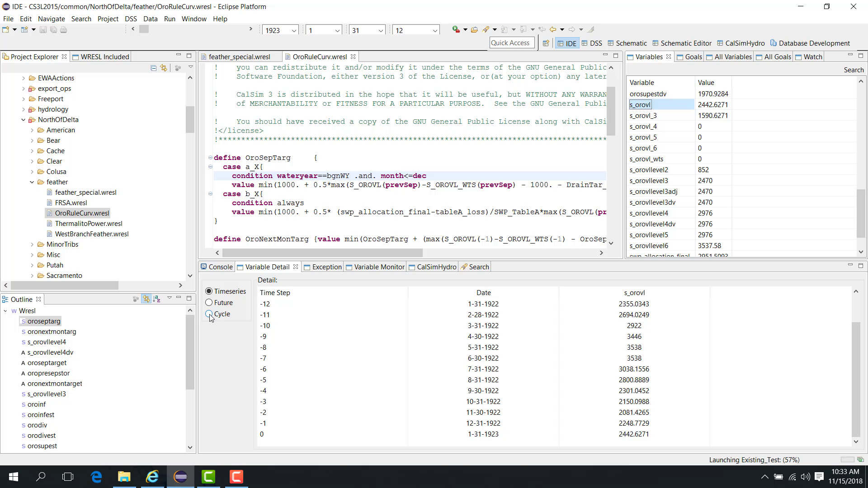Toggle Link with Editor in Outline
Screen dimensions: 868x488
(x=146, y=299)
